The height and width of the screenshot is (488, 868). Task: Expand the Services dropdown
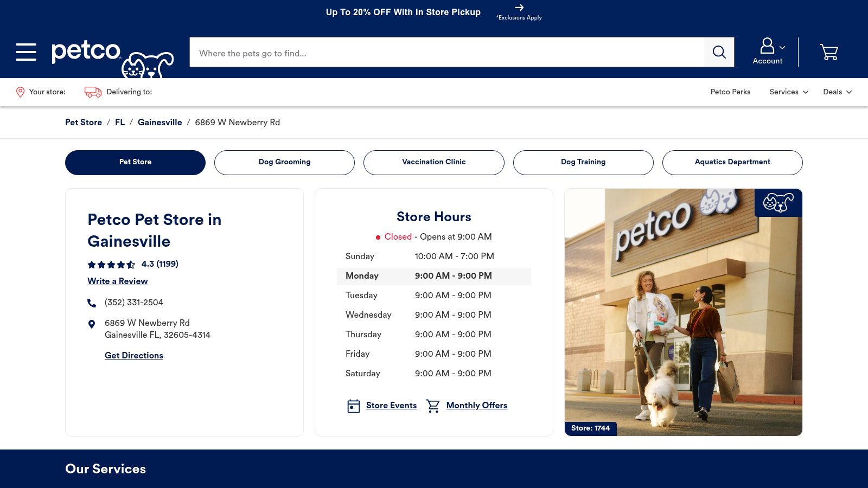point(789,92)
